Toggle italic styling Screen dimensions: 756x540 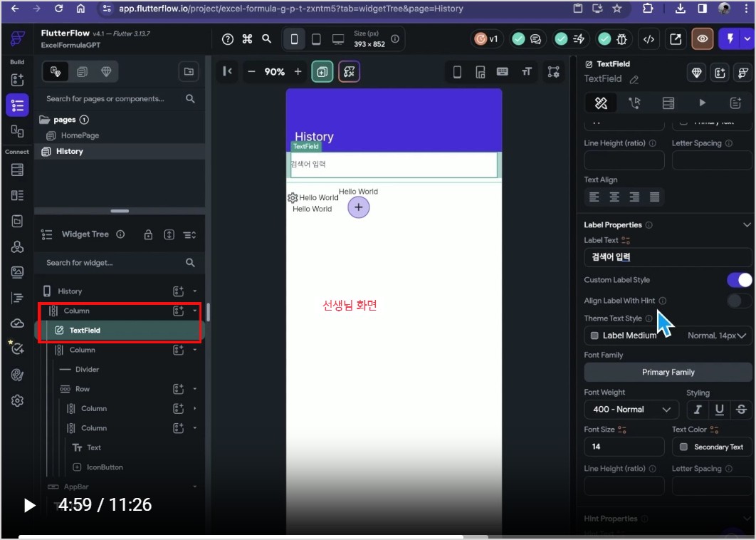click(697, 410)
